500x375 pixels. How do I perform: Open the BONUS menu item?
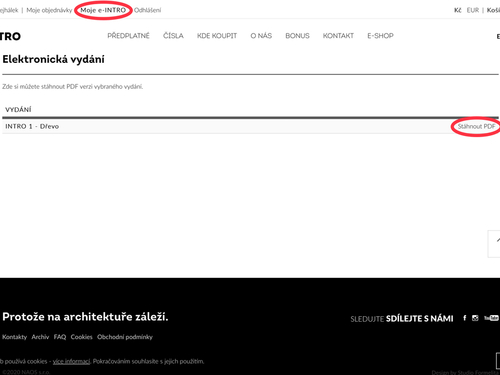click(x=297, y=36)
